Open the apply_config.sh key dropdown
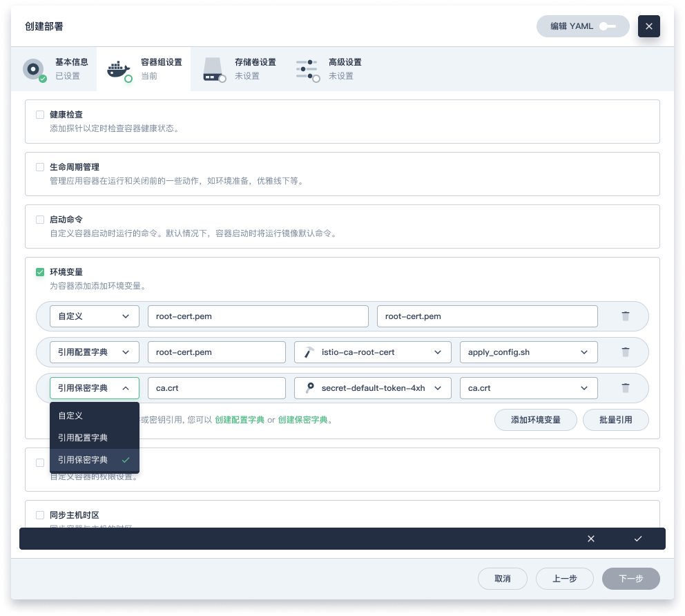This screenshot has width=685, height=616. click(x=529, y=352)
